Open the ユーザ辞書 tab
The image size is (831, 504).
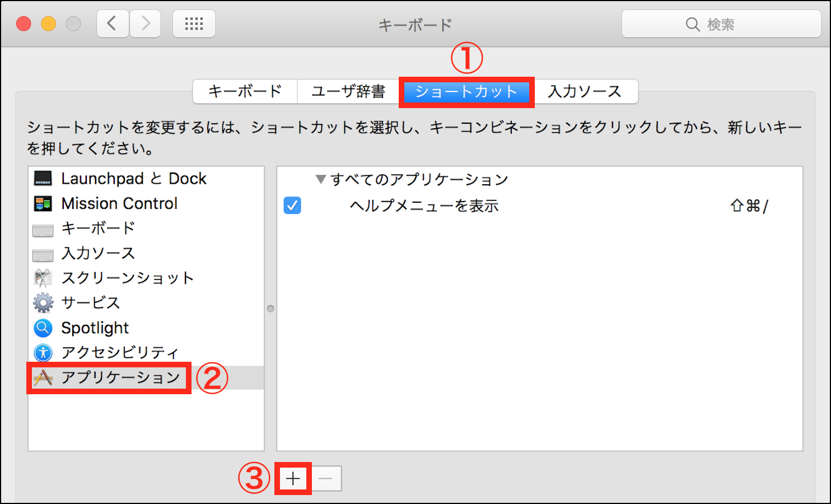348,91
